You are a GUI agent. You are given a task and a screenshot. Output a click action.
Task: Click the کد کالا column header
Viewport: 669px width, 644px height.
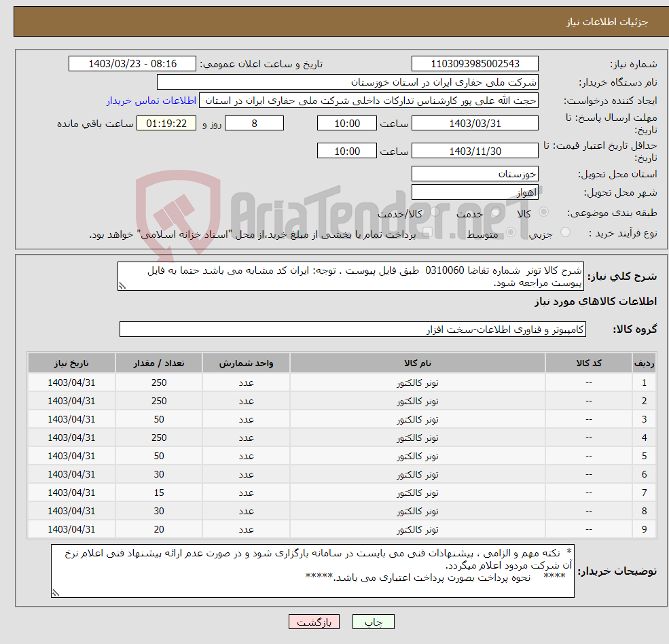click(x=589, y=363)
